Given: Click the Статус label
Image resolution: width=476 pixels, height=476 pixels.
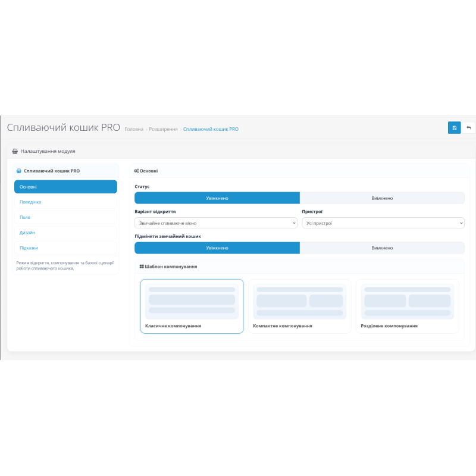Looking at the screenshot, I should (142, 186).
